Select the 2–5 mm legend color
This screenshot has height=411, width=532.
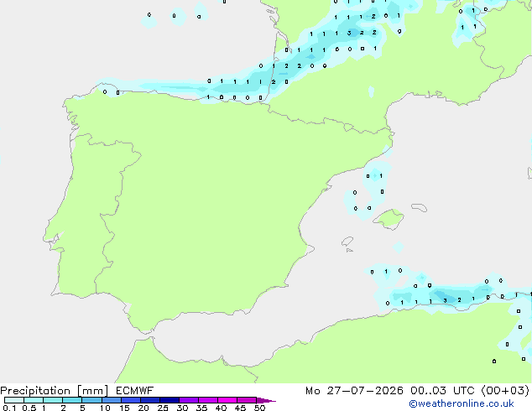tap(72, 400)
